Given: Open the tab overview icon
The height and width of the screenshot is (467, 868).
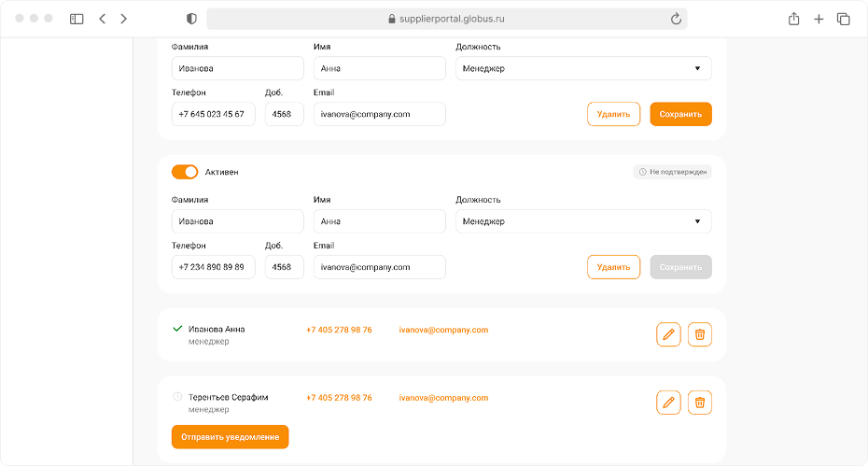Looking at the screenshot, I should click(843, 19).
